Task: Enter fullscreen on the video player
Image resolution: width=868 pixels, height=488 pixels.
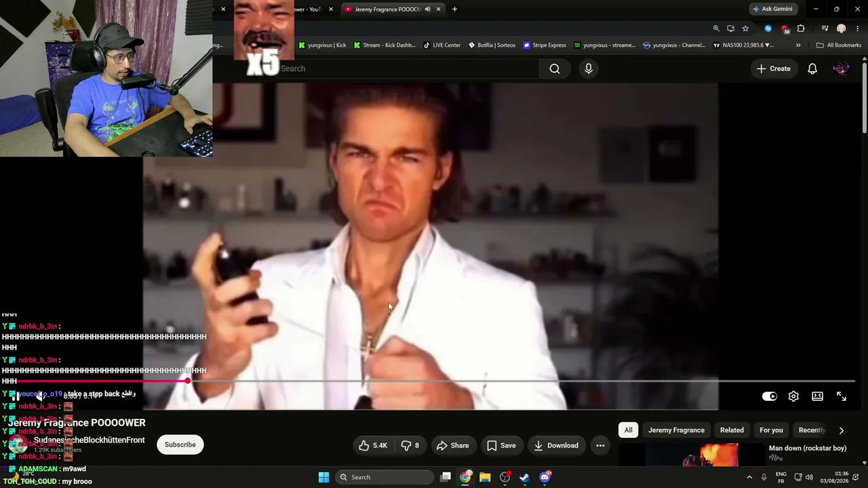Action: [842, 396]
